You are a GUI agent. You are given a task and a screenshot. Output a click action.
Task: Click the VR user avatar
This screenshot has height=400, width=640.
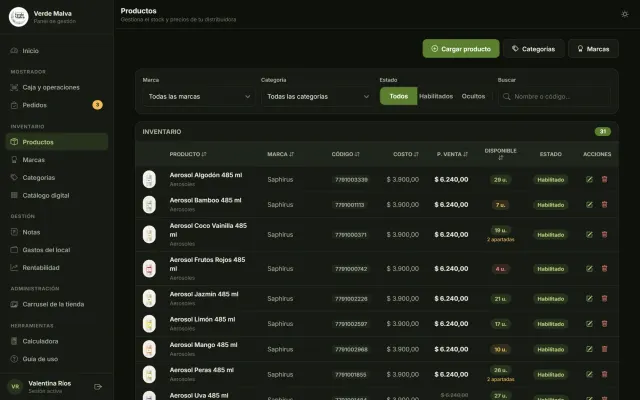(x=15, y=387)
